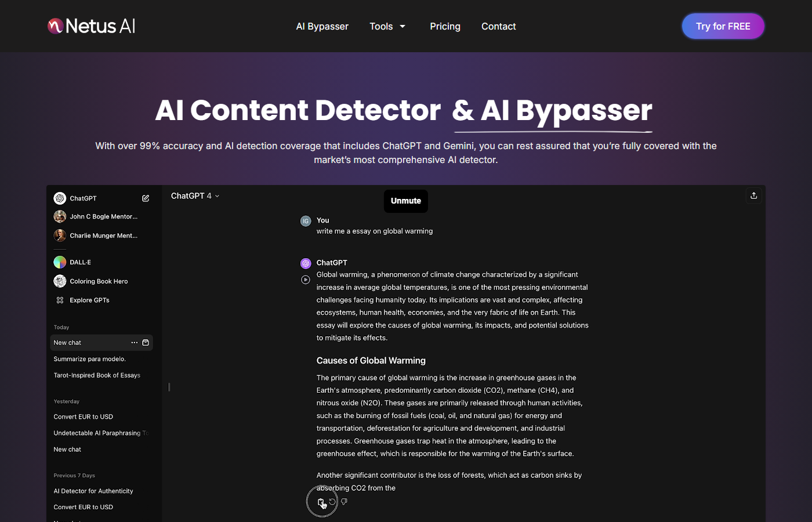Regenerate the response with the retry icon

332,501
